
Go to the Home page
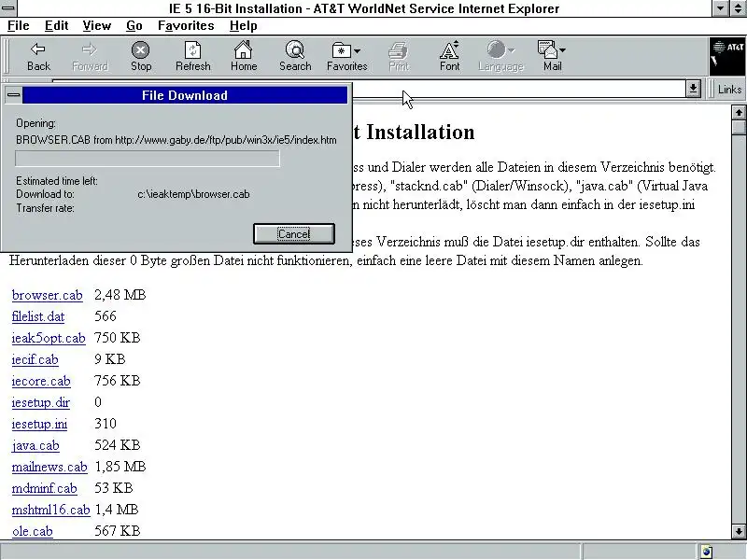244,57
